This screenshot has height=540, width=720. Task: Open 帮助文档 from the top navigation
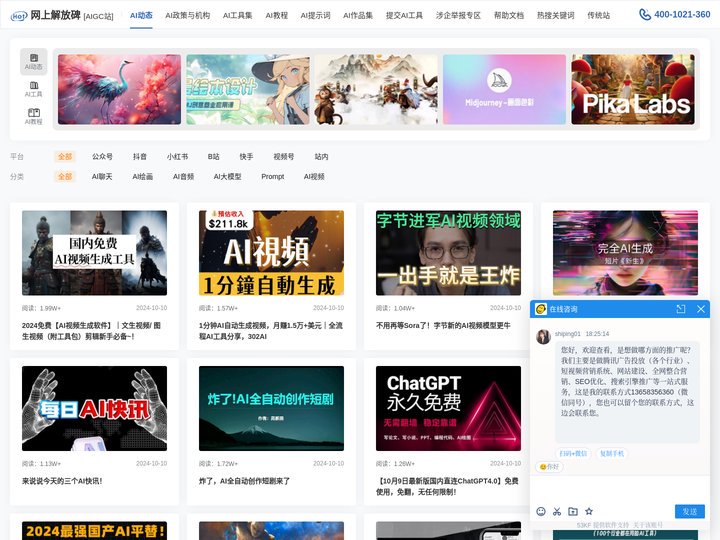click(509, 16)
